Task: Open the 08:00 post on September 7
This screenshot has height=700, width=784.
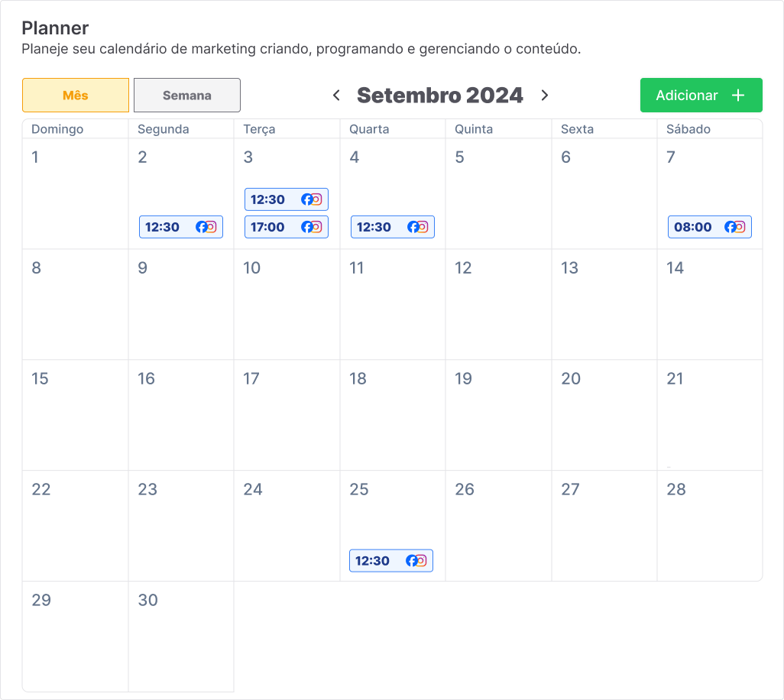Action: [x=694, y=227]
